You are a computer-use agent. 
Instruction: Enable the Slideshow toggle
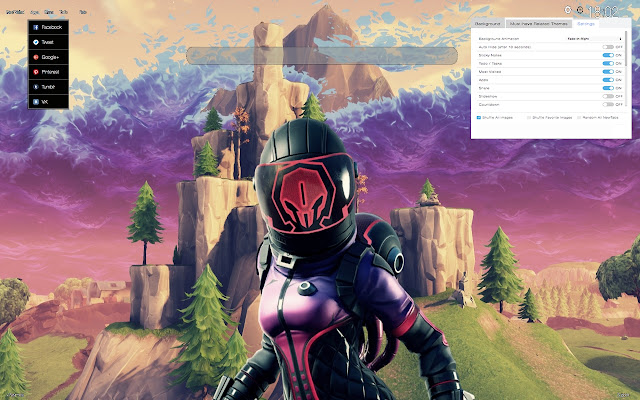[x=608, y=96]
